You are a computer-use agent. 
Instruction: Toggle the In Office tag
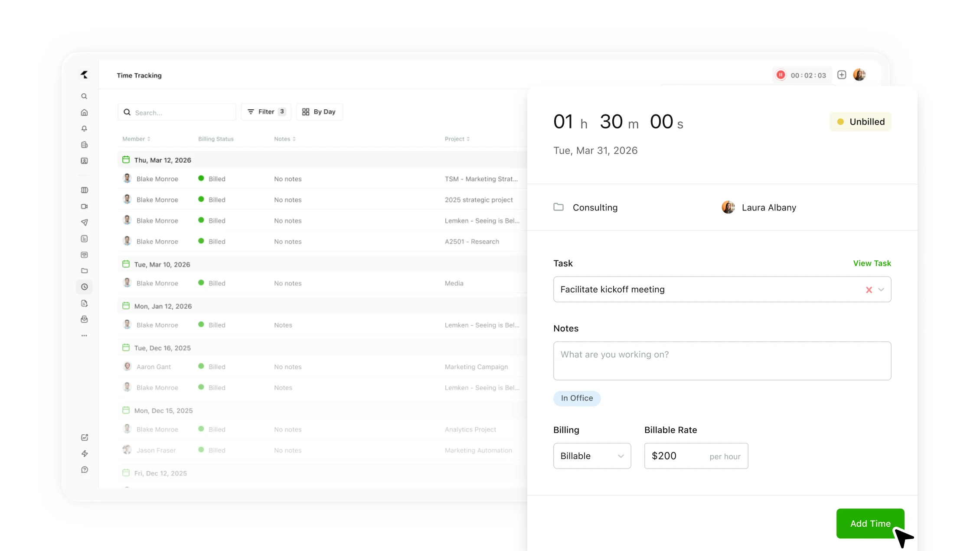point(577,398)
